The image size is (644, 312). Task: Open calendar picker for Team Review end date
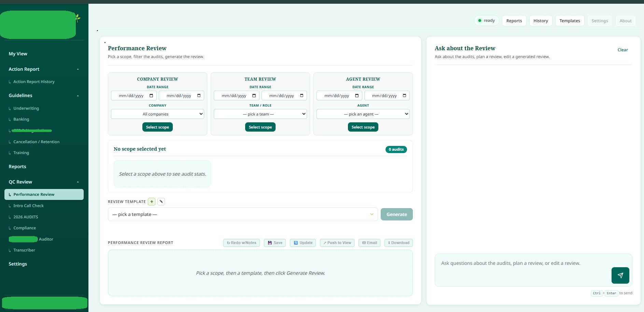point(302,96)
